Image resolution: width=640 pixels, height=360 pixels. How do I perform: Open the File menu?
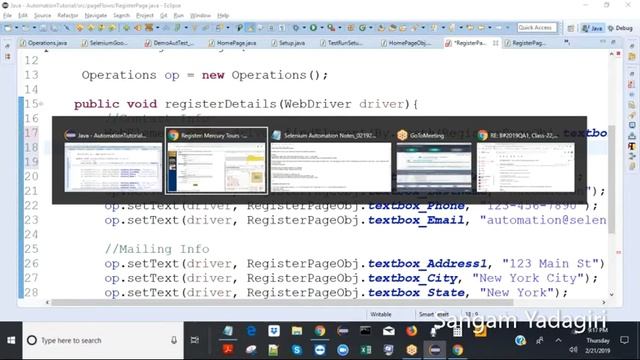[7, 16]
